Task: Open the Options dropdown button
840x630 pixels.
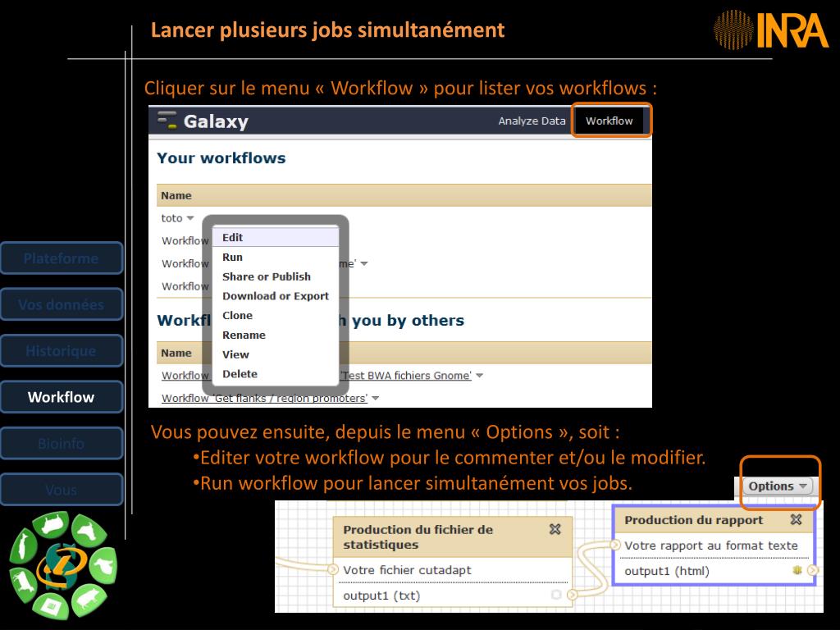Action: (778, 486)
